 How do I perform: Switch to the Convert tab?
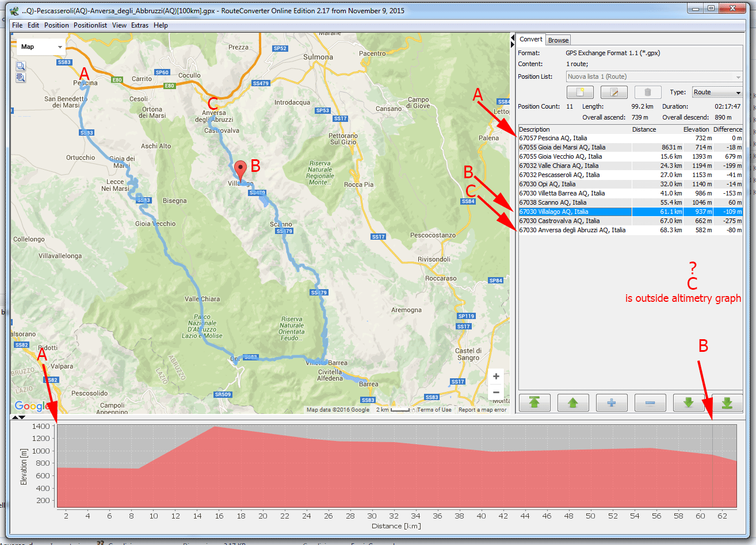530,39
